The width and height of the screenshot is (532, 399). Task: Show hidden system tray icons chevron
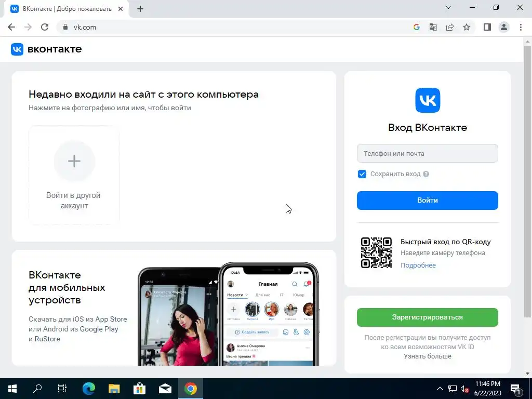(x=440, y=389)
